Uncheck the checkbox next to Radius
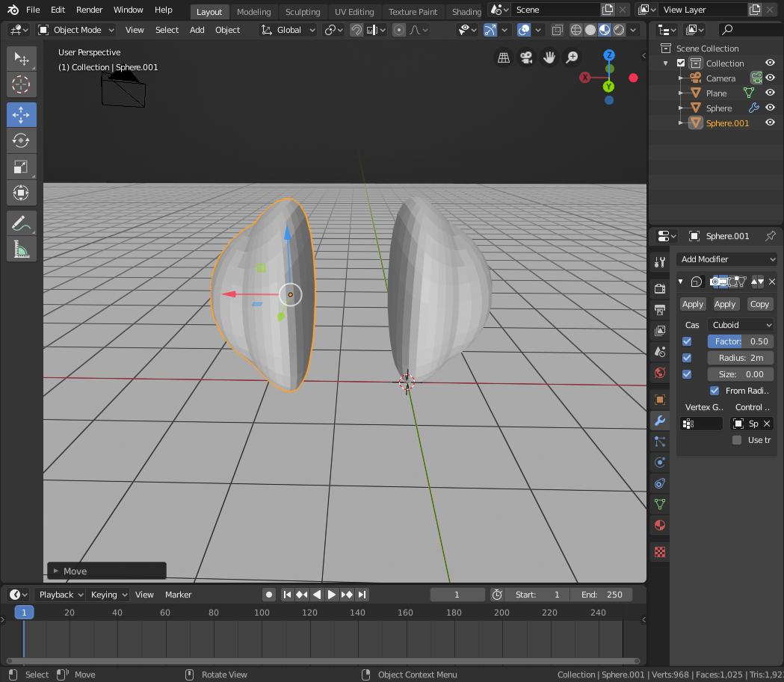Image resolution: width=784 pixels, height=682 pixels. (x=687, y=358)
